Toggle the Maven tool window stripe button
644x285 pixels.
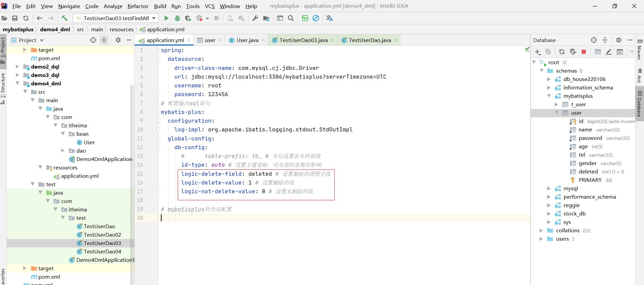(x=640, y=49)
